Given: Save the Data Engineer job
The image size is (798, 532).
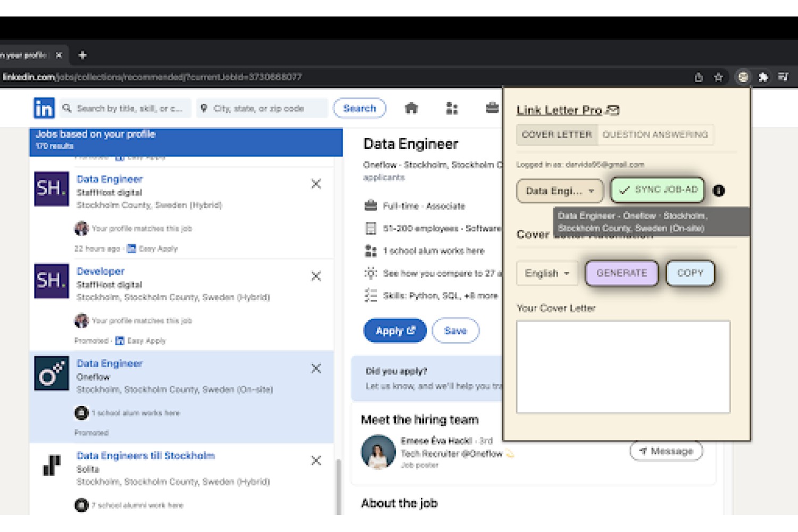Looking at the screenshot, I should pyautogui.click(x=455, y=330).
